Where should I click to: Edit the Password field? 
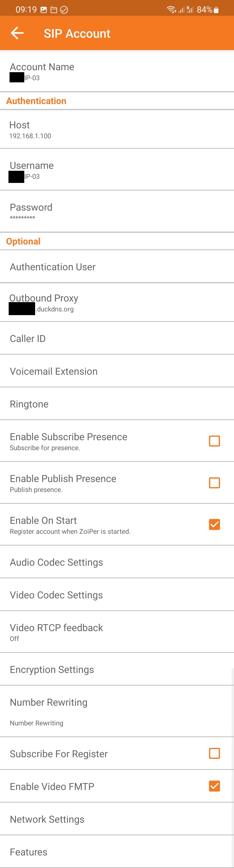pyautogui.click(x=117, y=211)
